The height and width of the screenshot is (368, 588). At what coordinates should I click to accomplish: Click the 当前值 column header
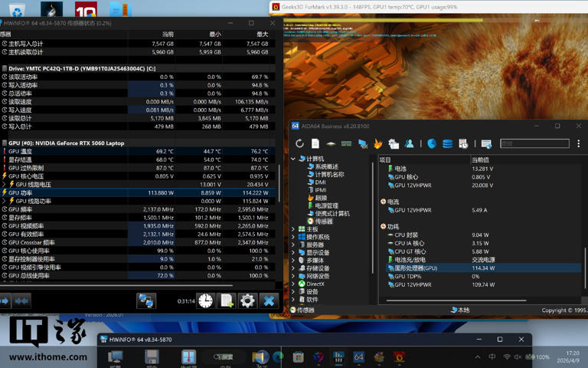pyautogui.click(x=481, y=159)
